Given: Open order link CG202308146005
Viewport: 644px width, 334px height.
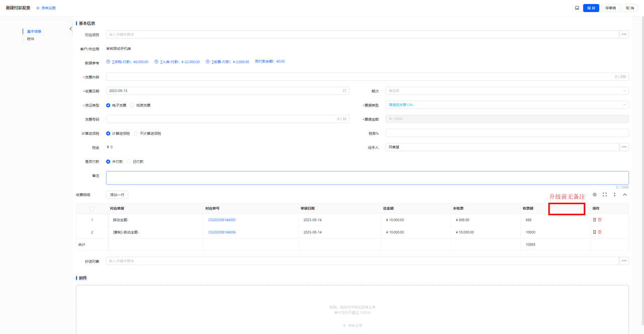Looking at the screenshot, I should click(x=222, y=220).
